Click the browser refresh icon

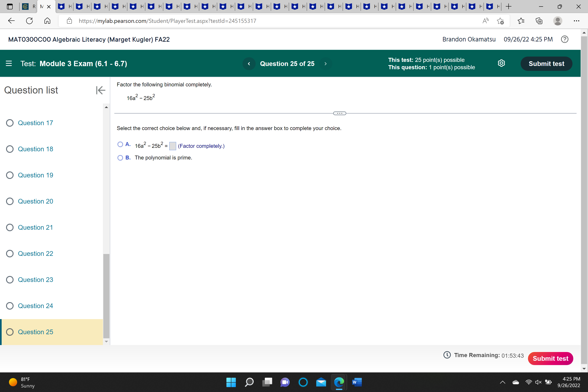29,21
